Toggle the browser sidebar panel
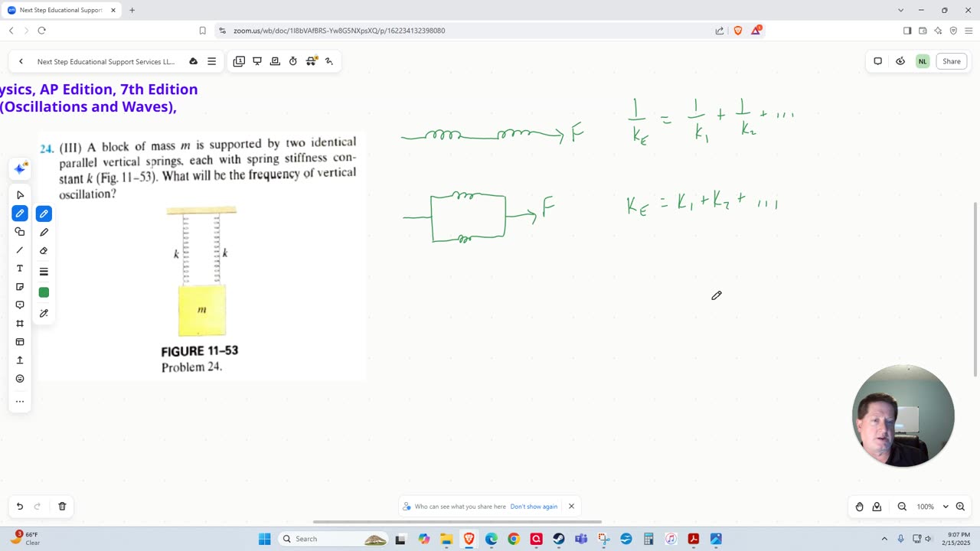The height and width of the screenshot is (551, 980). click(907, 31)
